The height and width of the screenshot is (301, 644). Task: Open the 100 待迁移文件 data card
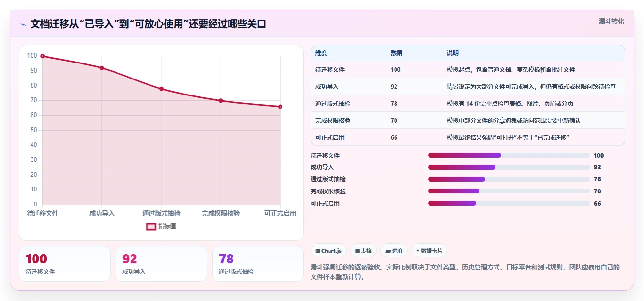click(65, 264)
